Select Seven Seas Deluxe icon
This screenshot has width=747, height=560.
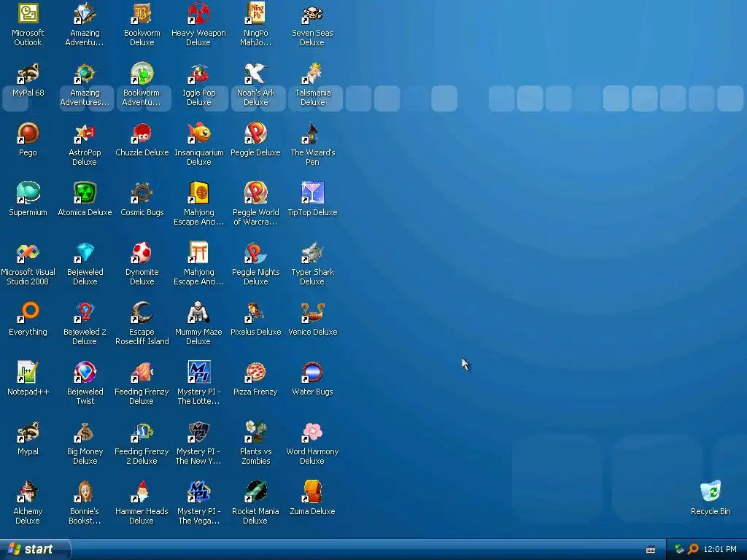(312, 13)
